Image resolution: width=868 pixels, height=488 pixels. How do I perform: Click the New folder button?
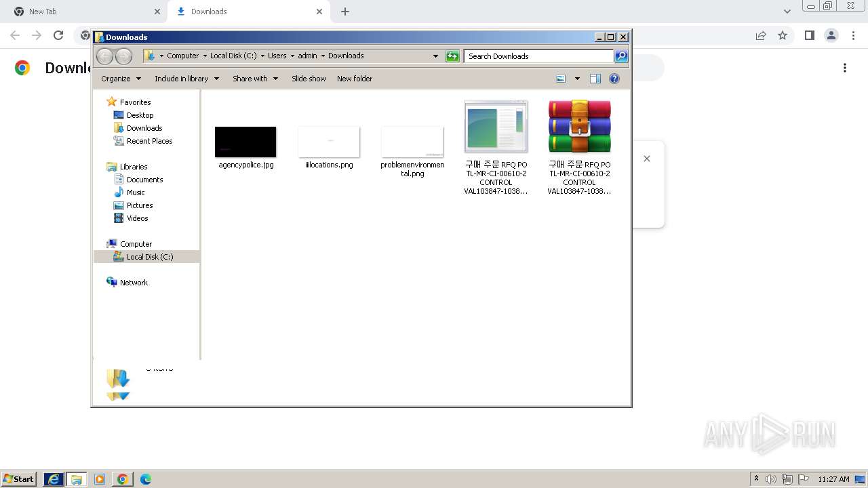pyautogui.click(x=355, y=79)
